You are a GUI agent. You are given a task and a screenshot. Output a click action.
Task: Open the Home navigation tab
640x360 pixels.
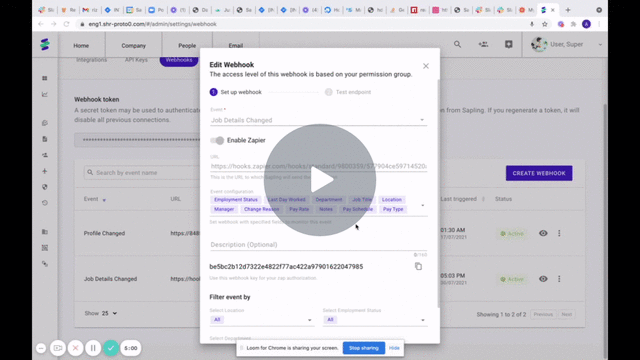tap(81, 45)
